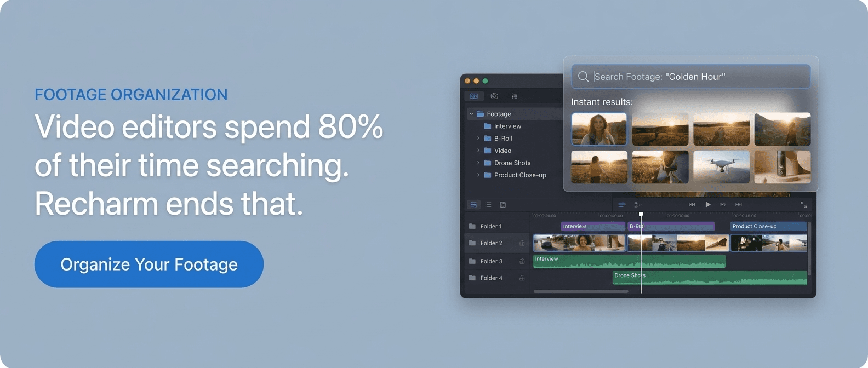Click the horizontal scrollbar below the timeline

tap(581, 291)
